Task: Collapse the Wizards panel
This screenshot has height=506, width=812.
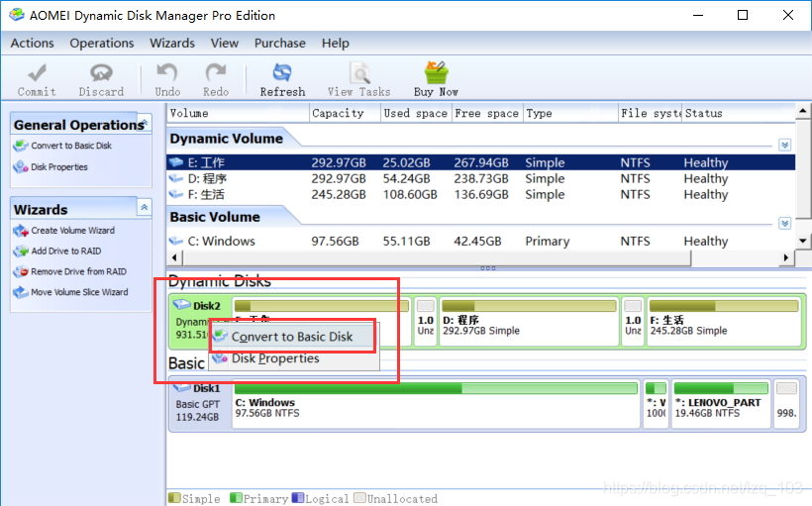Action: [x=145, y=208]
